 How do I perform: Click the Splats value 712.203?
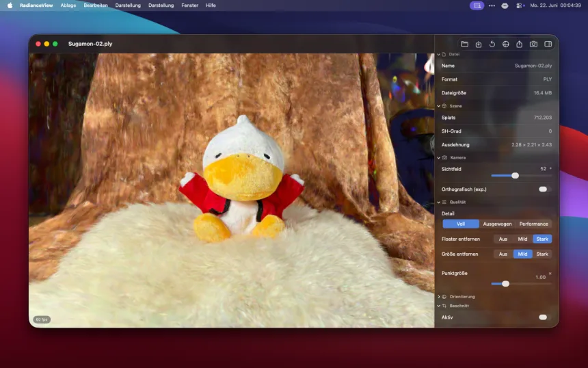click(543, 118)
